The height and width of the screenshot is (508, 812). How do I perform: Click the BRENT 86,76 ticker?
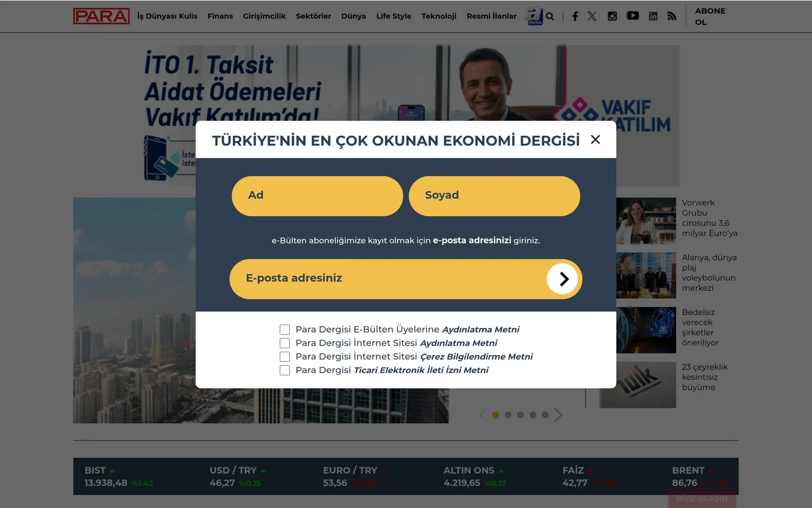699,477
